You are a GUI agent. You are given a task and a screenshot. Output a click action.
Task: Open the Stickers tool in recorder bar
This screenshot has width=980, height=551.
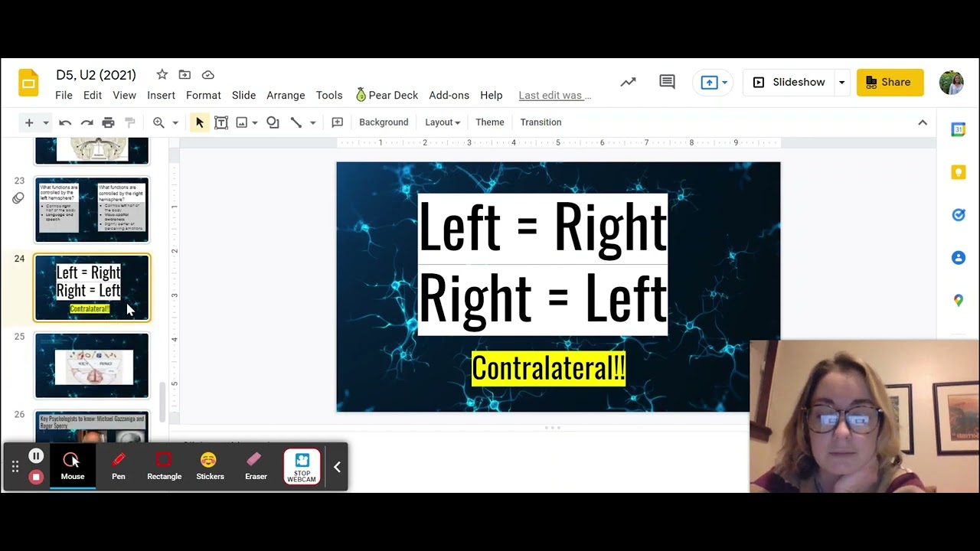coord(210,466)
